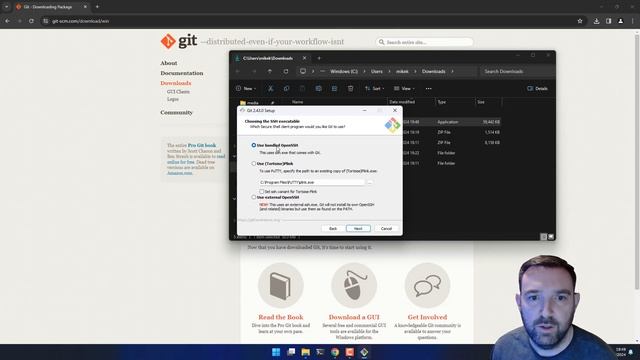Open the See more ellipsis menu in Explorer
The width and height of the screenshot is (640, 360).
coord(429,89)
